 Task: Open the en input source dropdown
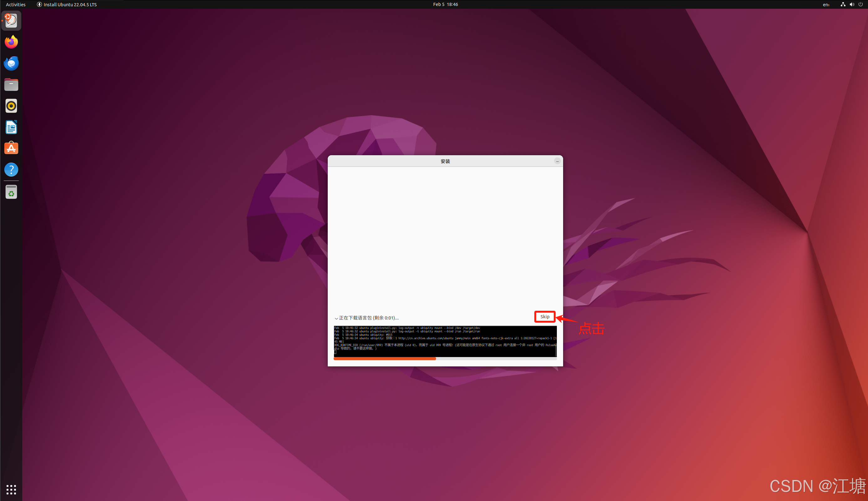[826, 4]
